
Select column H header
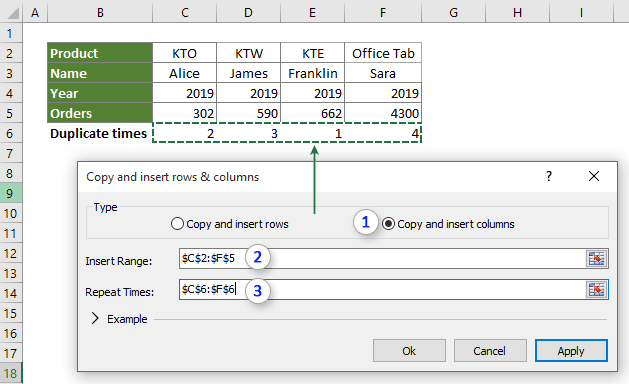pyautogui.click(x=517, y=12)
